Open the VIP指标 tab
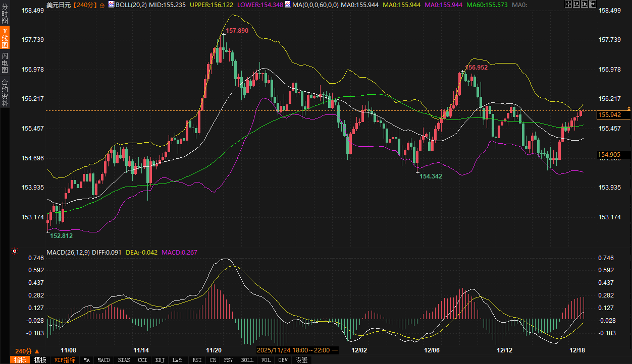 coord(65,360)
